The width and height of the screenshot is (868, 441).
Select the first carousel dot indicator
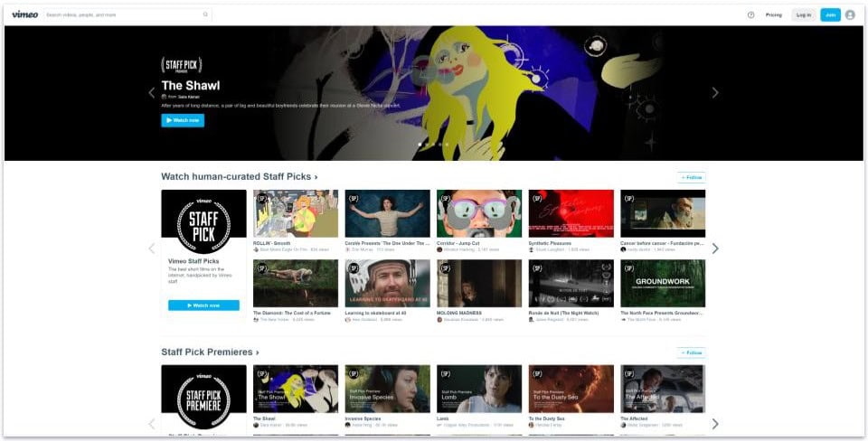[x=420, y=145]
